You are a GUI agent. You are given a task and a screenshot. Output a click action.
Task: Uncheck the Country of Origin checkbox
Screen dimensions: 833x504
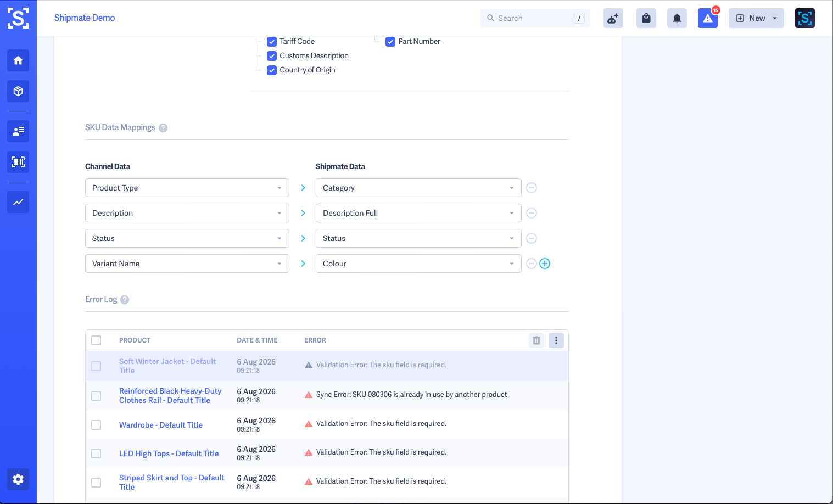[272, 70]
